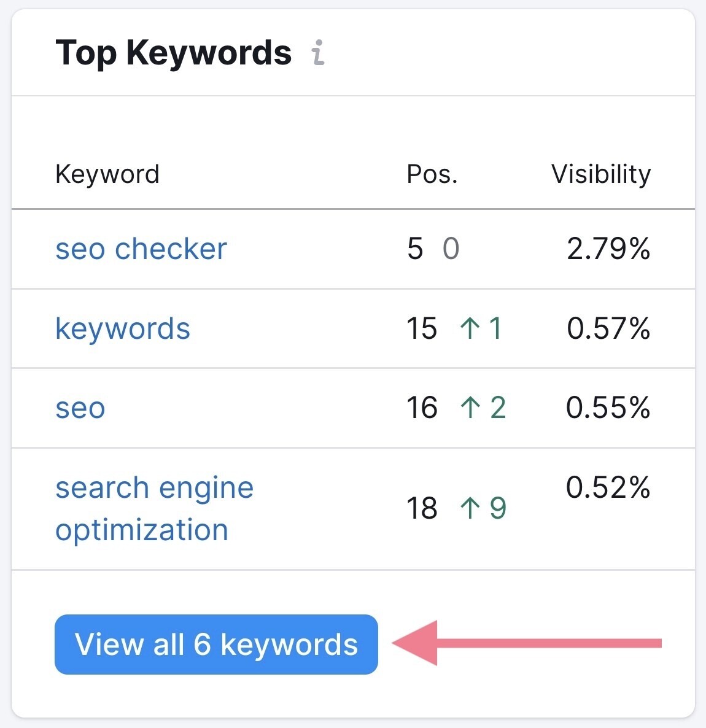Viewport: 706px width, 728px height.
Task: Click the info icon beside Top Keywords
Action: pos(317,53)
